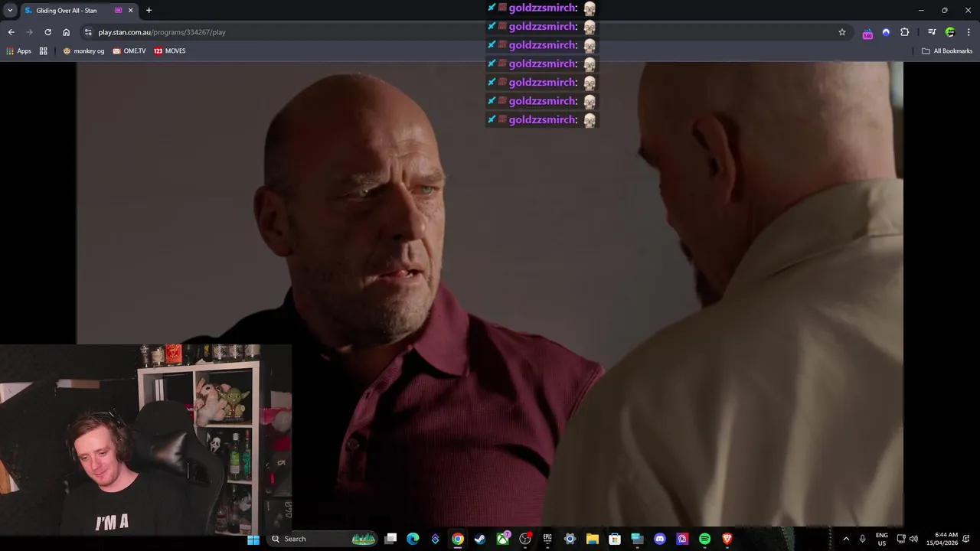Open the ENG US language switcher

(x=882, y=539)
